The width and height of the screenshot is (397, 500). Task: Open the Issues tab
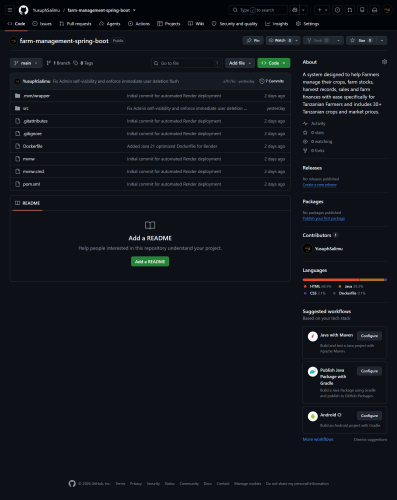coord(42,24)
